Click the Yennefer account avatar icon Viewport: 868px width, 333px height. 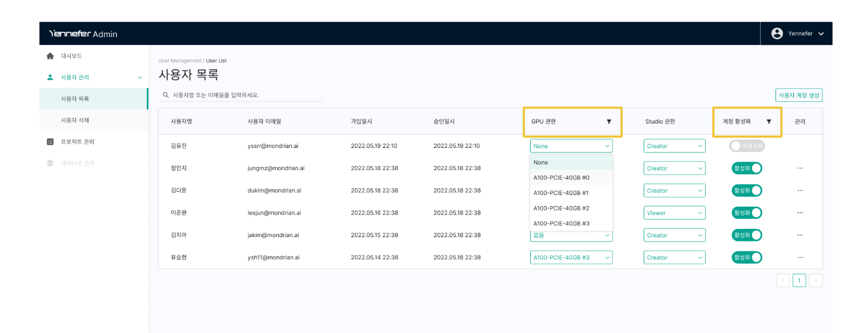point(777,33)
